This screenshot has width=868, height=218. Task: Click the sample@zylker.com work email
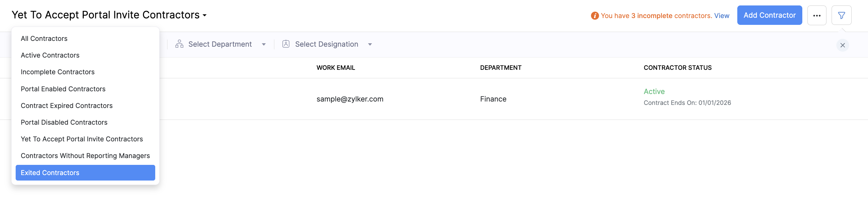[x=350, y=99]
